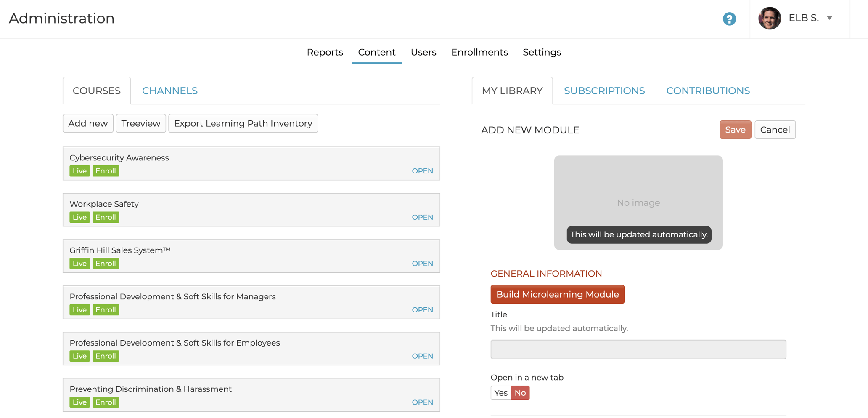Image resolution: width=868 pixels, height=418 pixels.
Task: Switch to the Reports section
Action: pyautogui.click(x=325, y=52)
